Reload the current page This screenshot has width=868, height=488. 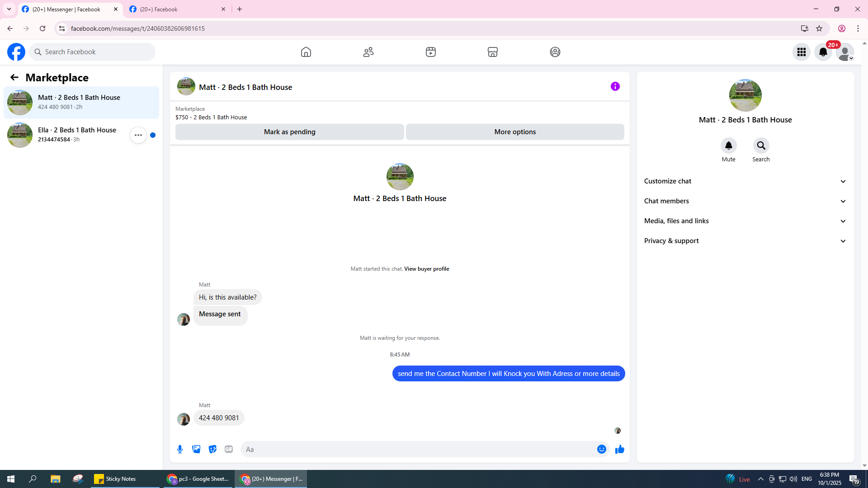click(x=42, y=28)
